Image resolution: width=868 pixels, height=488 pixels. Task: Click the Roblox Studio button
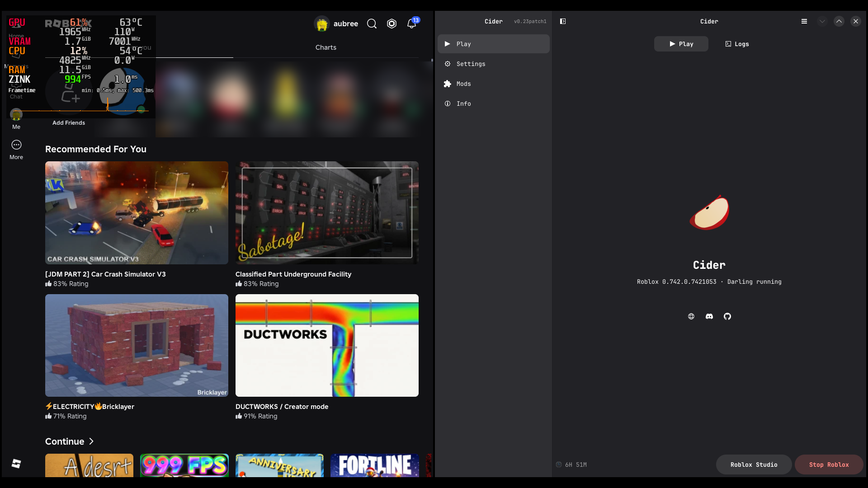tap(754, 465)
